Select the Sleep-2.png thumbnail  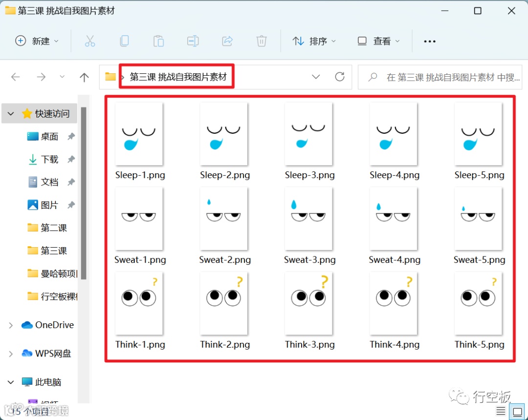pyautogui.click(x=224, y=134)
